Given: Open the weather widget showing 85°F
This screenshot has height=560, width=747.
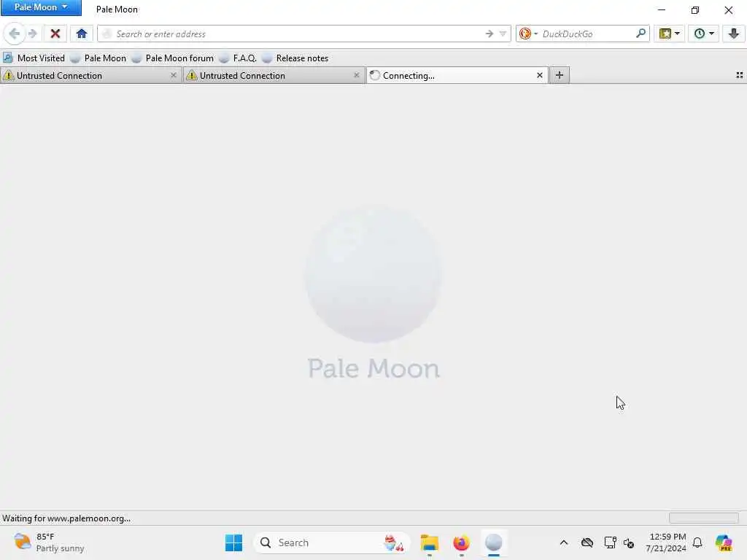Looking at the screenshot, I should 49,542.
